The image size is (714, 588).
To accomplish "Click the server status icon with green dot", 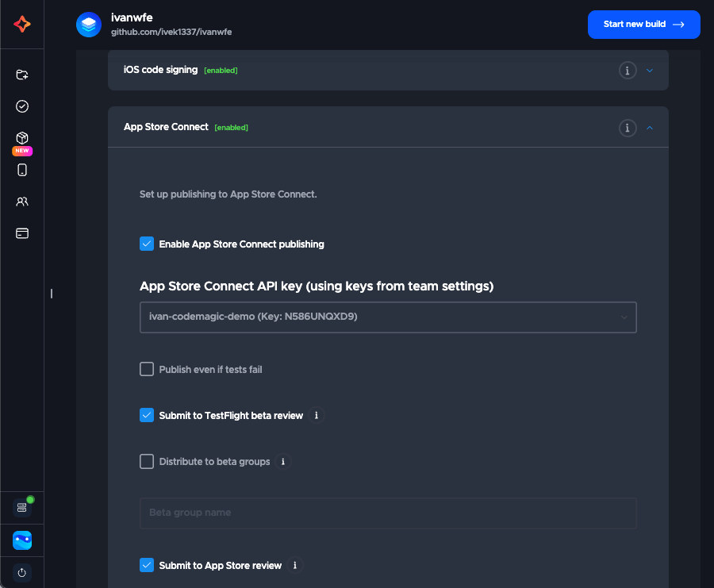I will [x=22, y=506].
